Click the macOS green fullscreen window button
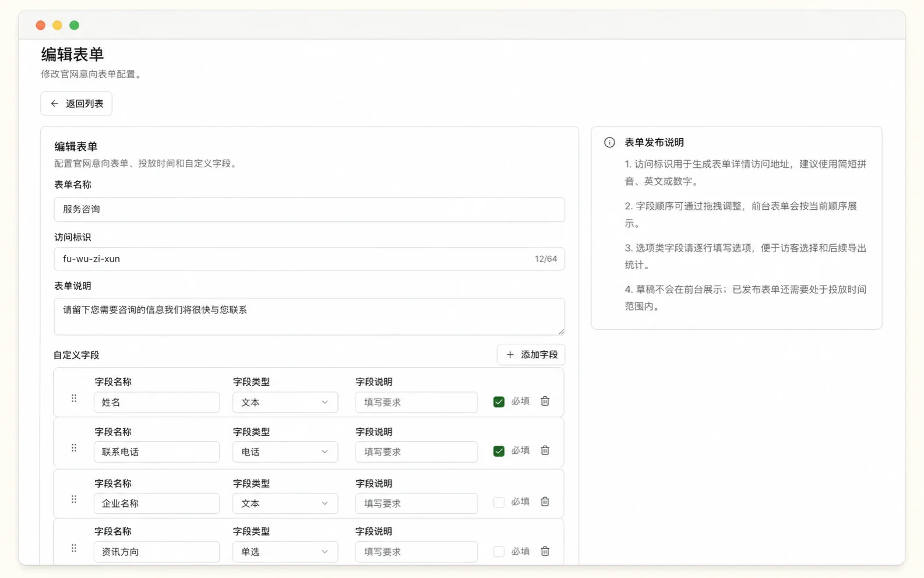Image resolution: width=924 pixels, height=578 pixels. click(75, 25)
